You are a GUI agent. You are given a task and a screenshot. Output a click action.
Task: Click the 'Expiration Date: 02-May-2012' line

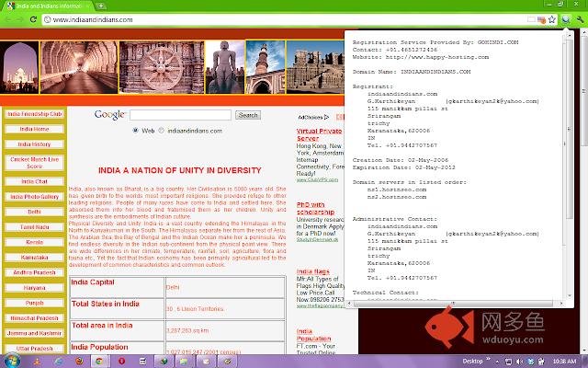pos(404,167)
